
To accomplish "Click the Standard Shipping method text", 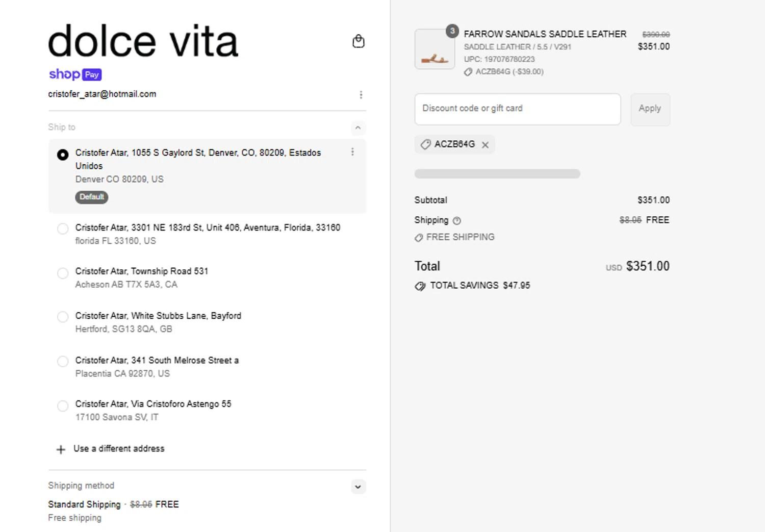I will [x=85, y=504].
